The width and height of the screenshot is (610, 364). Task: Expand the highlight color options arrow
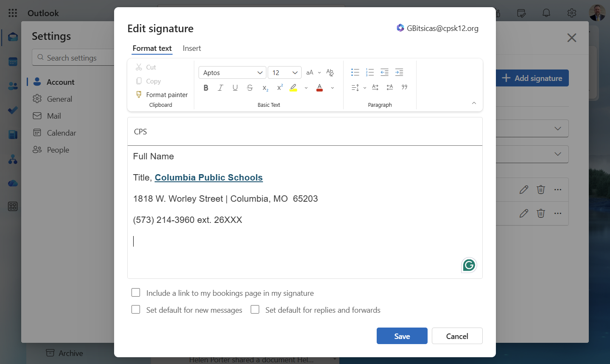pos(306,88)
